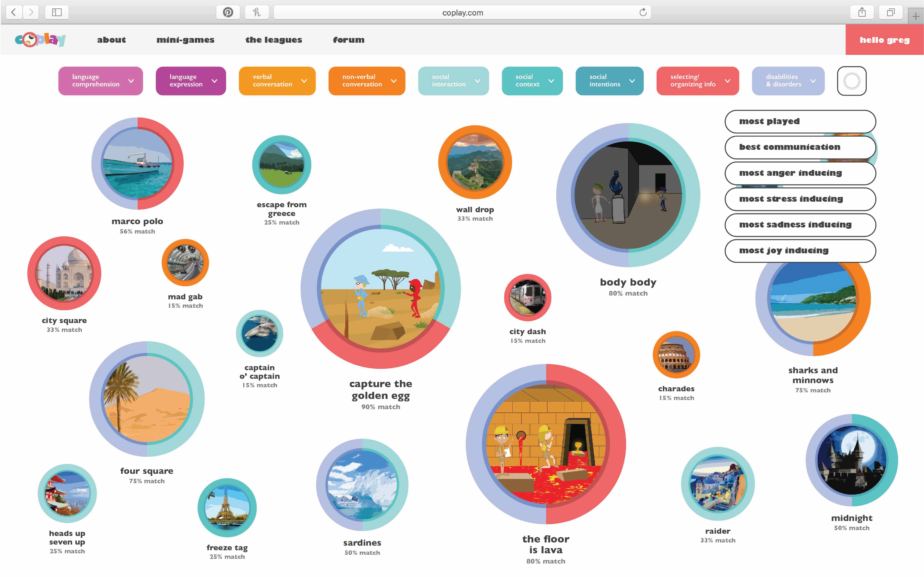
Task: Open the city dash game bubble
Action: [x=527, y=298]
